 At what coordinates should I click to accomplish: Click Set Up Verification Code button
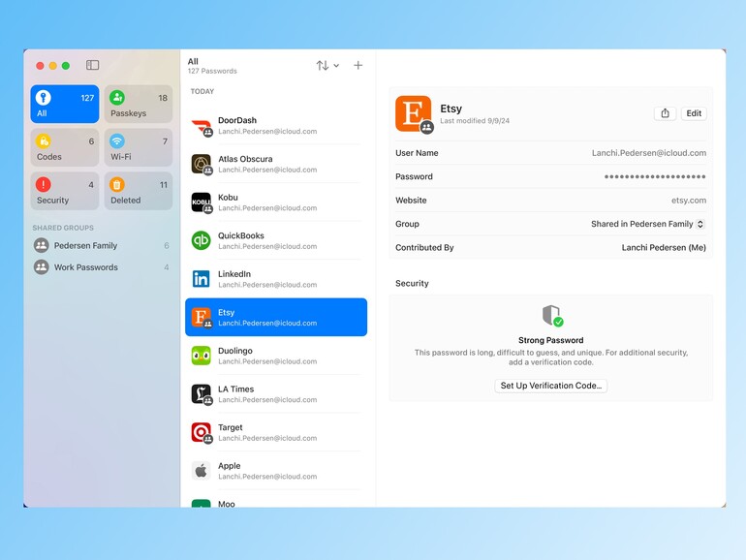tap(551, 386)
